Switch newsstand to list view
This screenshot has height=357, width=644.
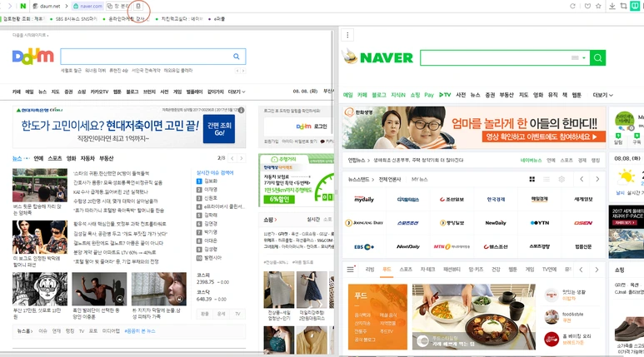pos(547,179)
